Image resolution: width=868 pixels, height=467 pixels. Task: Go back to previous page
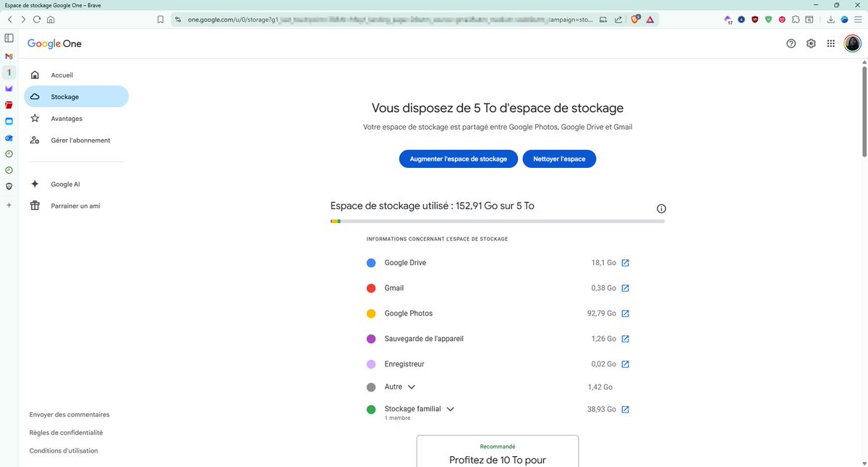(x=9, y=20)
